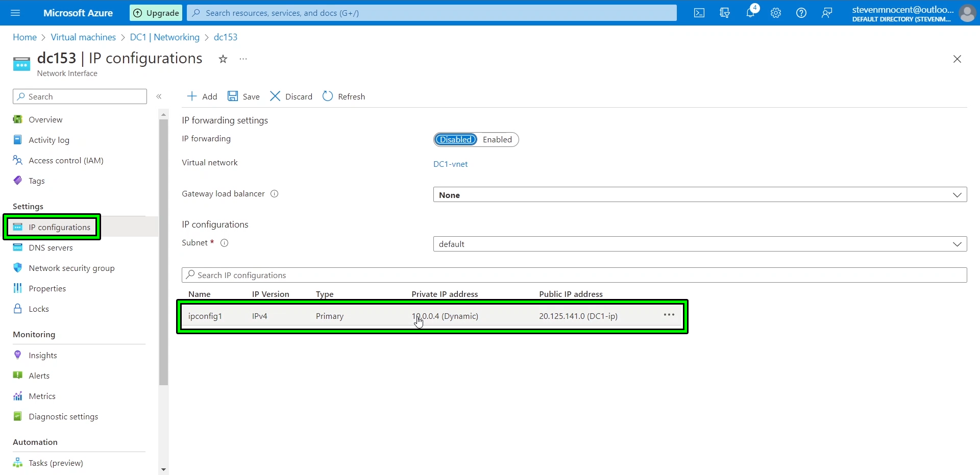This screenshot has height=475, width=980.
Task: Open portal settings with the gear icon
Action: point(776,13)
